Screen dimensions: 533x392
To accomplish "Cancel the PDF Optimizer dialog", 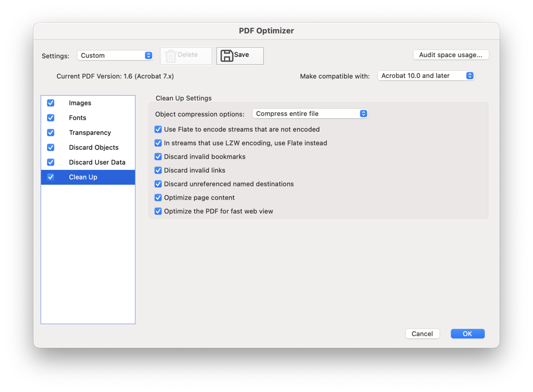I will click(x=422, y=334).
